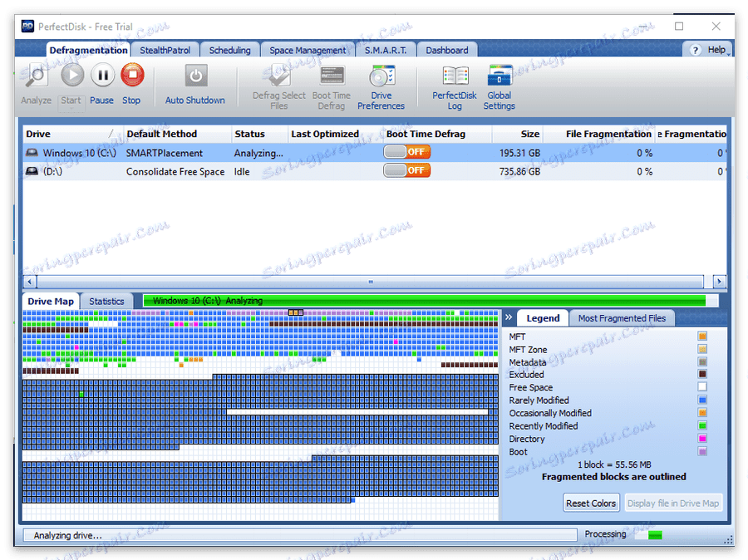Select the Statistics tab
This screenshot has width=748, height=560.
tap(106, 302)
